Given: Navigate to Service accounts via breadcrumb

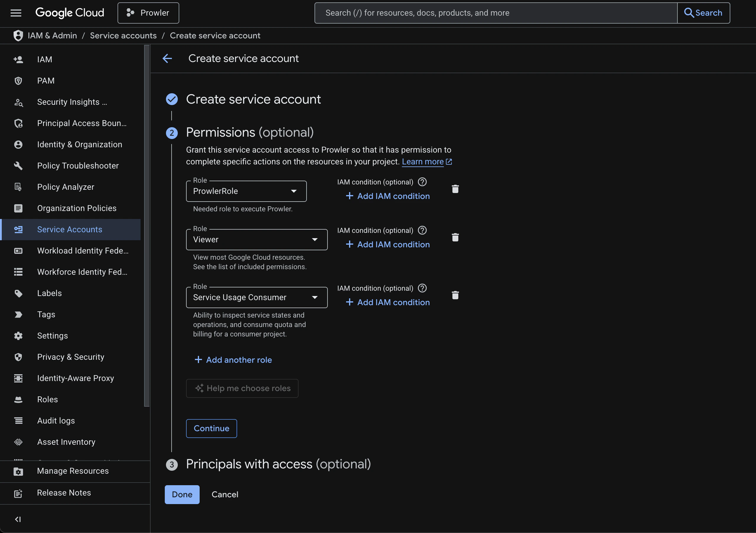Looking at the screenshot, I should point(123,35).
